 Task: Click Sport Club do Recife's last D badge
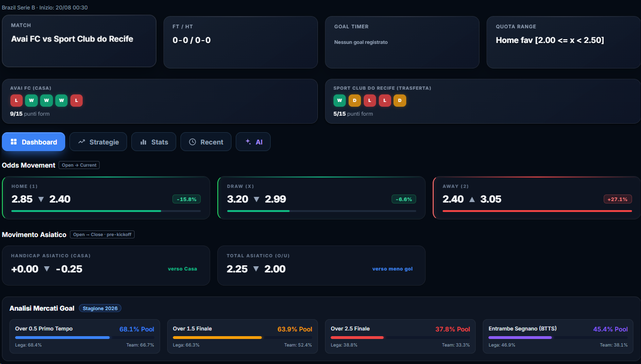click(400, 100)
